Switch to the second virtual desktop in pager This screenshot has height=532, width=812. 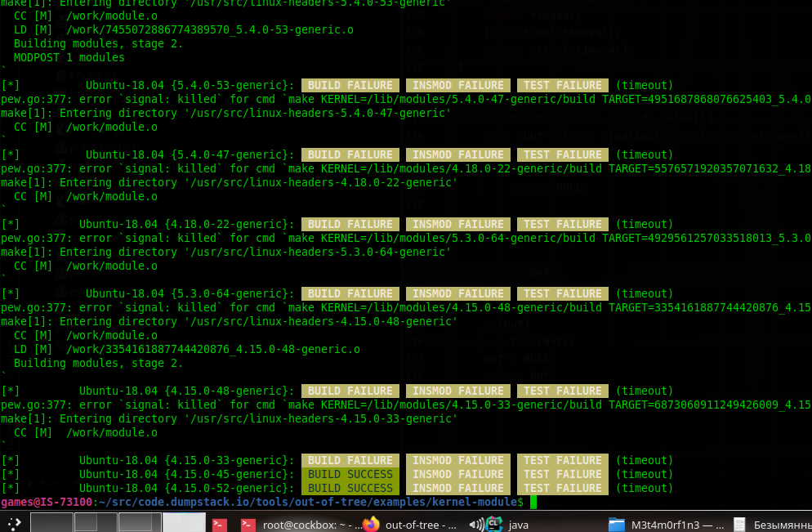96,523
